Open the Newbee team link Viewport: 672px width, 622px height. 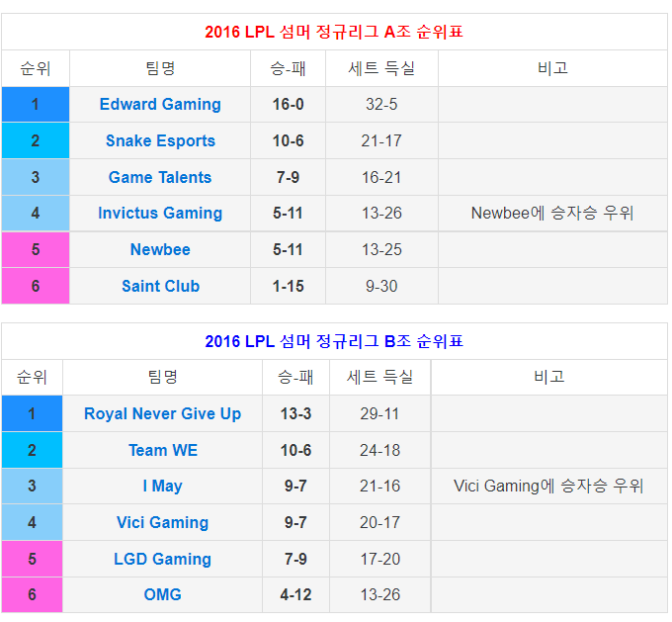point(160,249)
